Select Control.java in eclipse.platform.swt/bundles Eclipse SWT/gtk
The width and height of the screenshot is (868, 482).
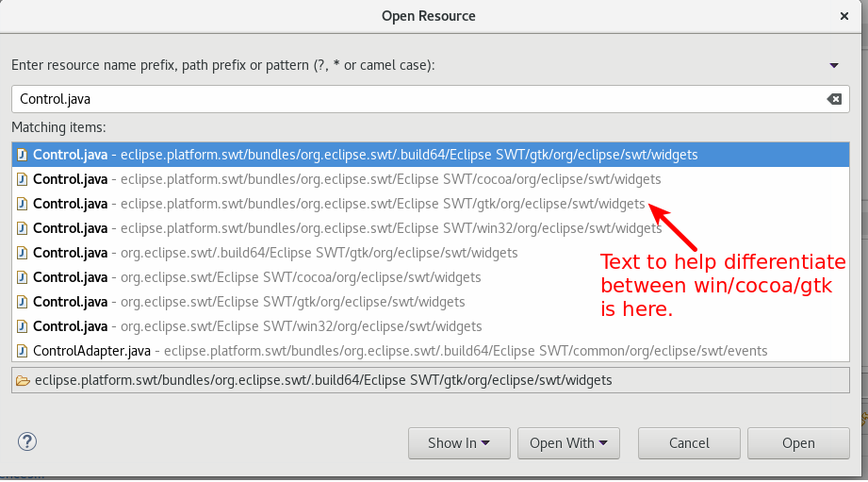pyautogui.click(x=430, y=204)
